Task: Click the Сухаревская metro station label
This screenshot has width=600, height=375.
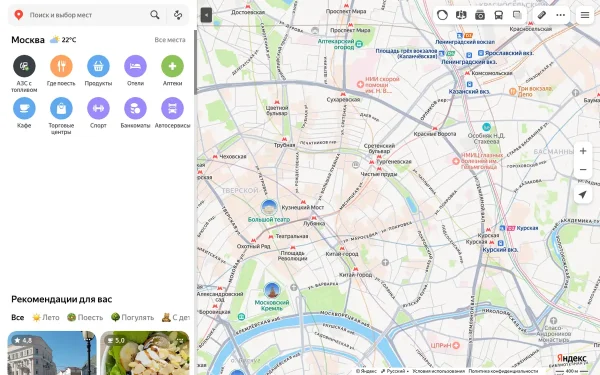Action: pos(343,99)
